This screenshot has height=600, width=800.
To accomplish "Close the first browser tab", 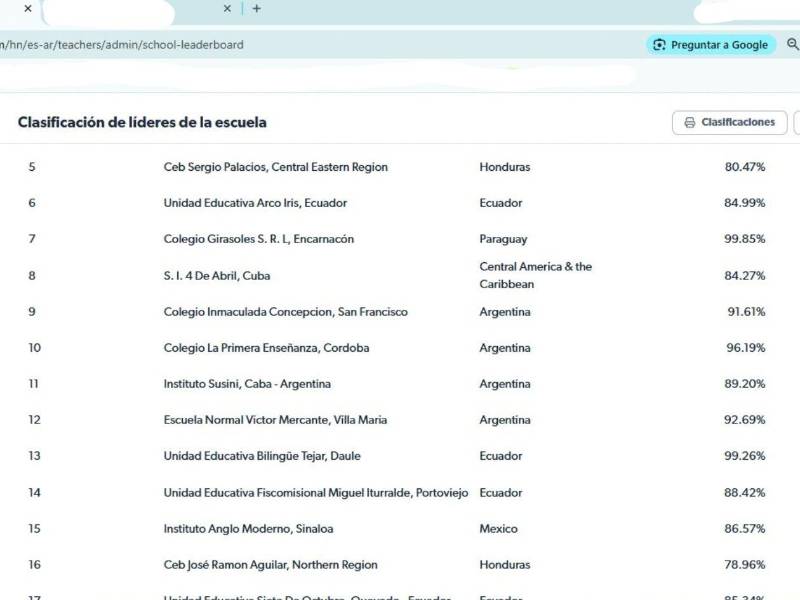I will tap(28, 9).
